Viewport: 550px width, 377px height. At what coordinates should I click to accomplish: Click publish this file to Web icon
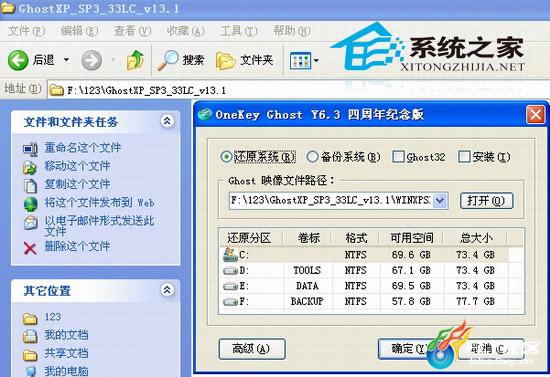30,204
